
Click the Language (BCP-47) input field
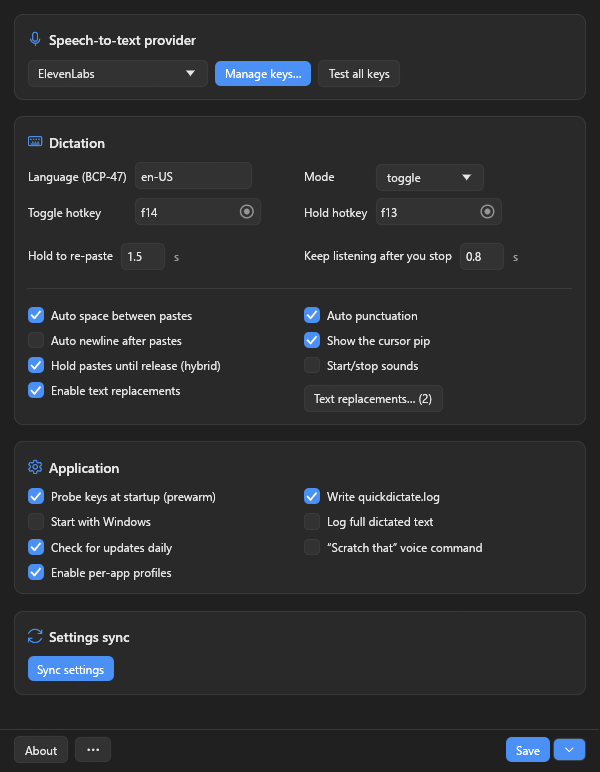point(193,176)
